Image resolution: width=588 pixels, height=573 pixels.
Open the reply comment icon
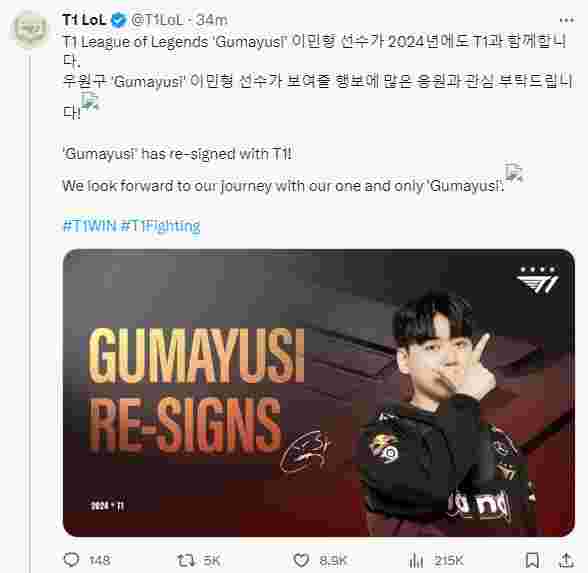(71, 560)
